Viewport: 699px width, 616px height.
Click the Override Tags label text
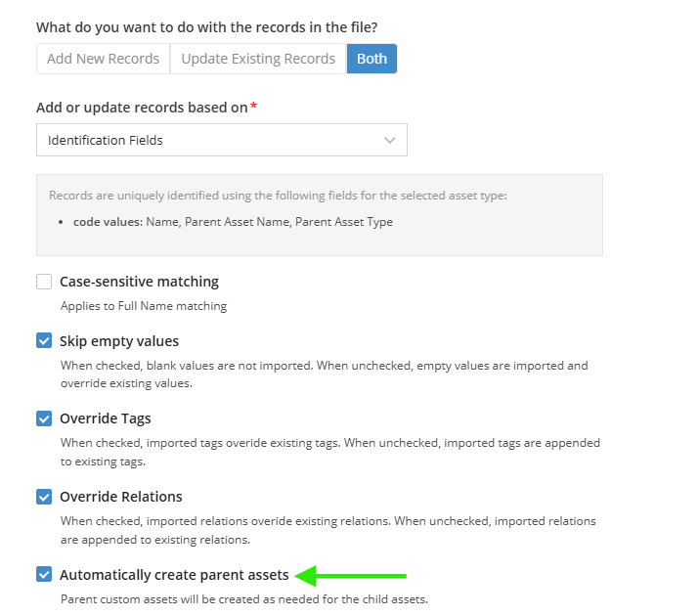point(106,418)
